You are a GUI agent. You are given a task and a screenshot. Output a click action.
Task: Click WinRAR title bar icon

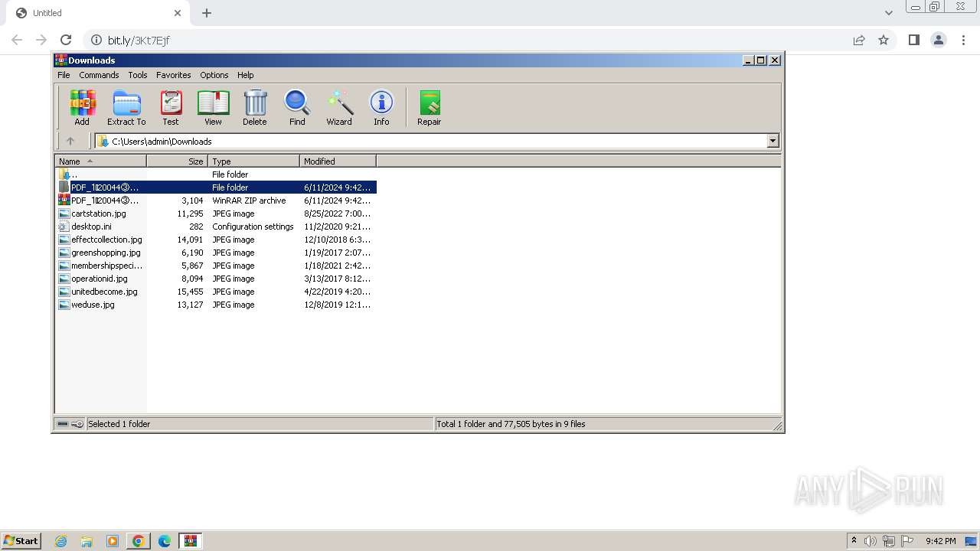pyautogui.click(x=61, y=60)
